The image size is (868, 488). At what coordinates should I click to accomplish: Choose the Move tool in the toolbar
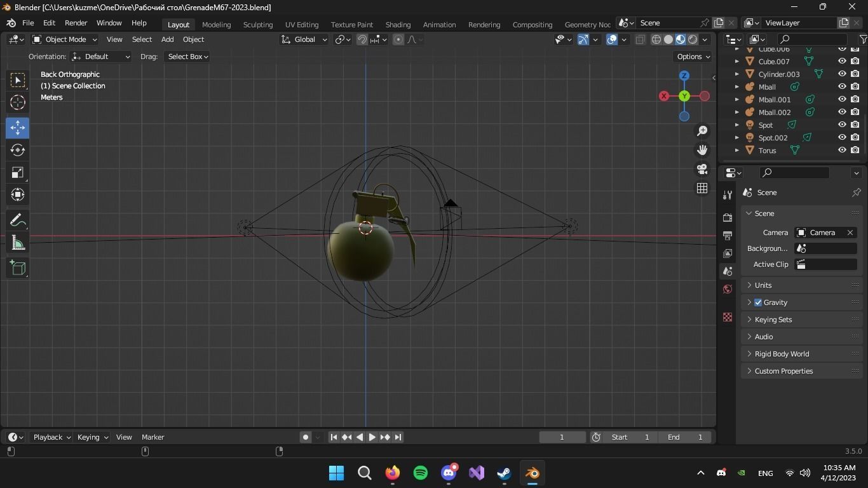[x=17, y=128]
